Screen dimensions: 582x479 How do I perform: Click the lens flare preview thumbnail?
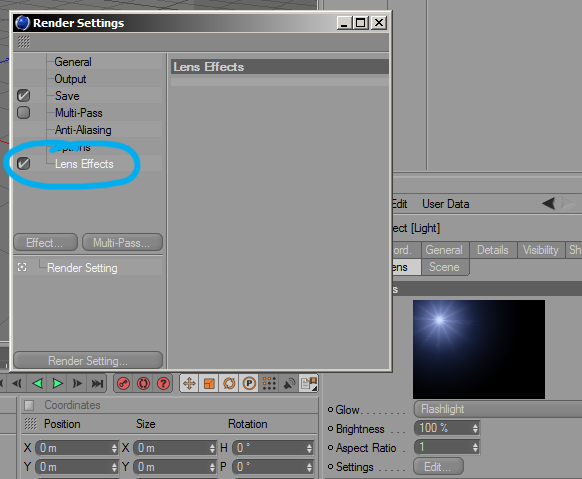pos(478,349)
